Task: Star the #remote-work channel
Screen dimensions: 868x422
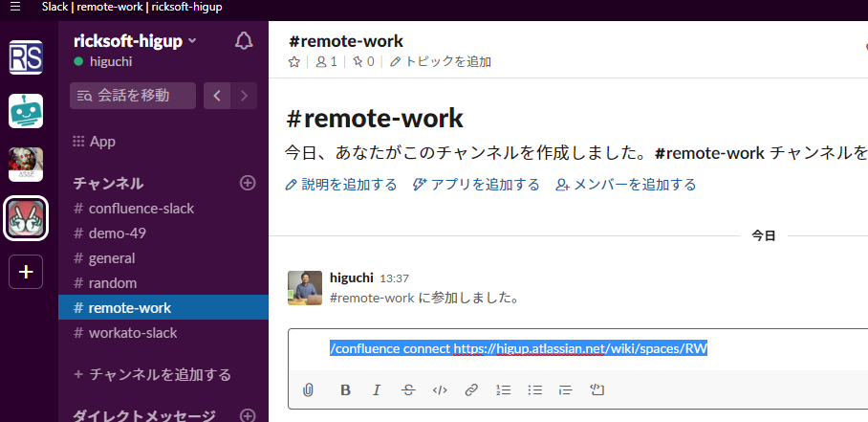Action: click(x=293, y=62)
